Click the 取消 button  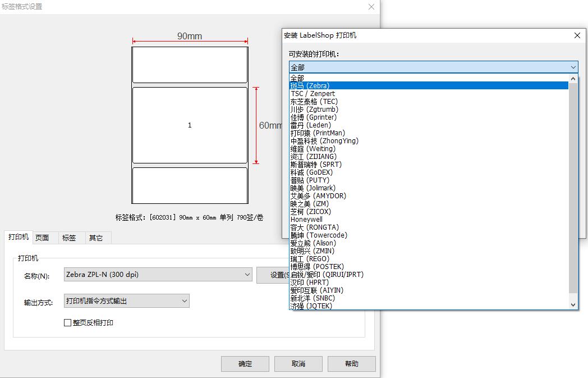[x=298, y=364]
